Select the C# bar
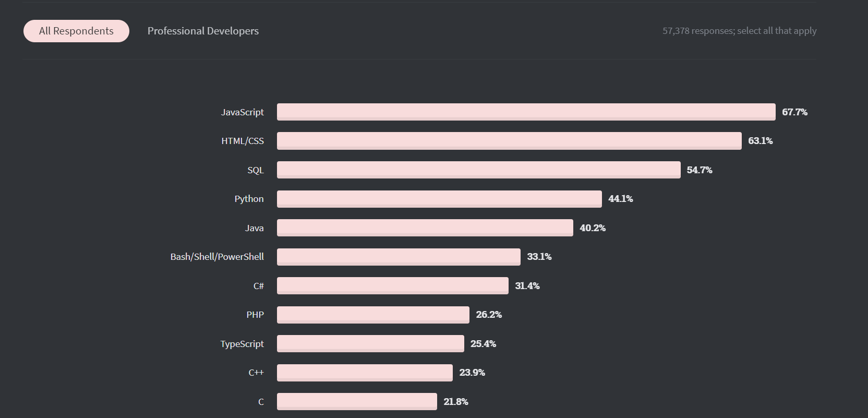868x418 pixels. pos(392,285)
